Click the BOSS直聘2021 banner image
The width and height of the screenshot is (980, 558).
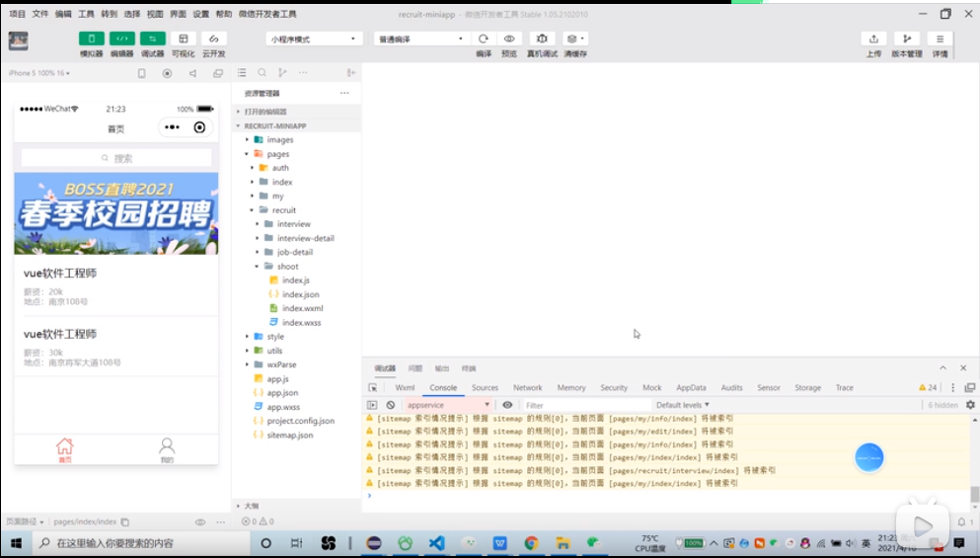116,213
